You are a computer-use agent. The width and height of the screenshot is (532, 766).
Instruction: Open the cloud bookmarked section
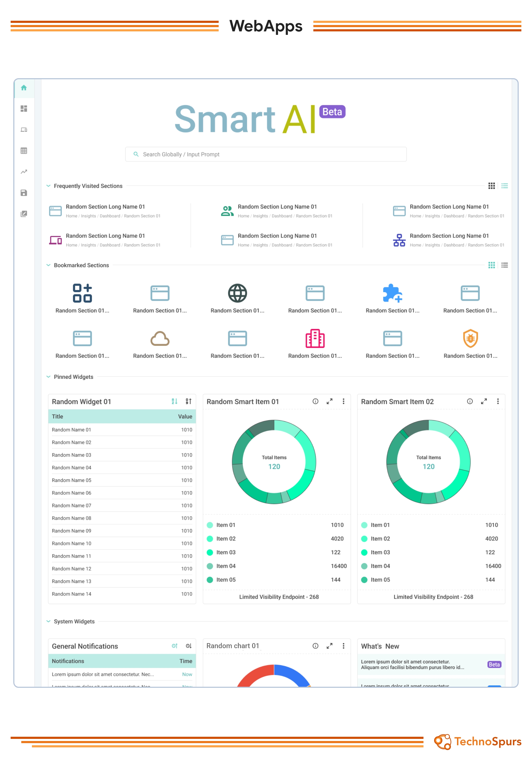(x=160, y=339)
